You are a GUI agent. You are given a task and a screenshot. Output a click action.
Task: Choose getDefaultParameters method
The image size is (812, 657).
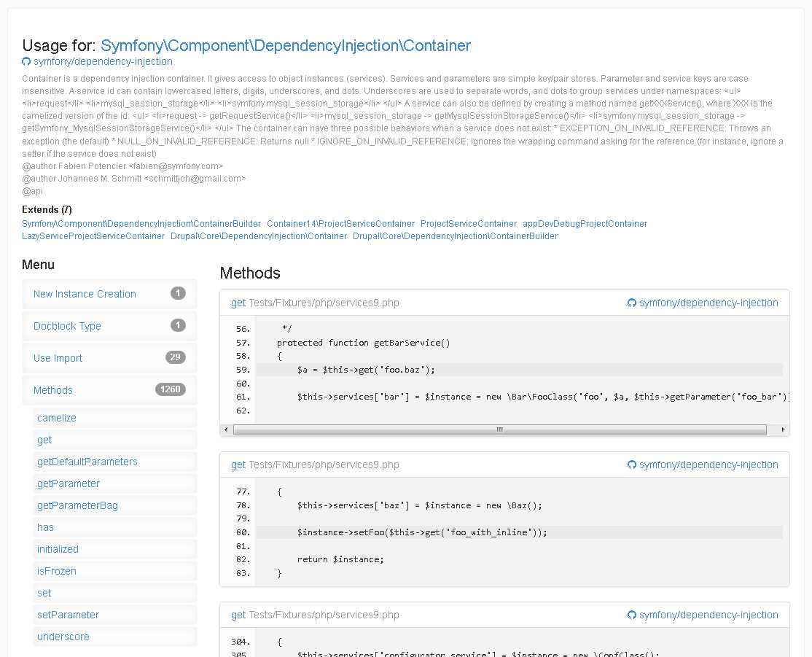(x=115, y=462)
